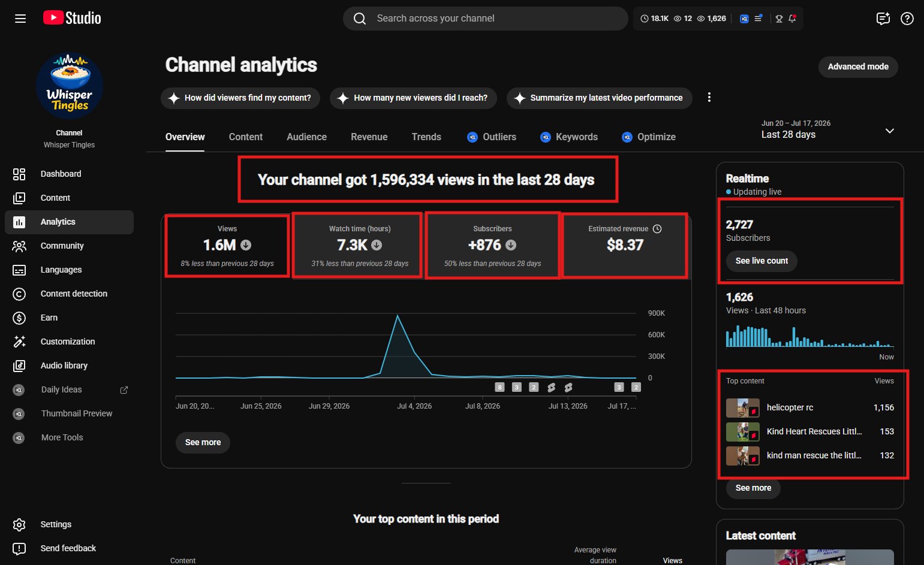Switch to the Audience tab
The image size is (924, 565).
click(306, 137)
